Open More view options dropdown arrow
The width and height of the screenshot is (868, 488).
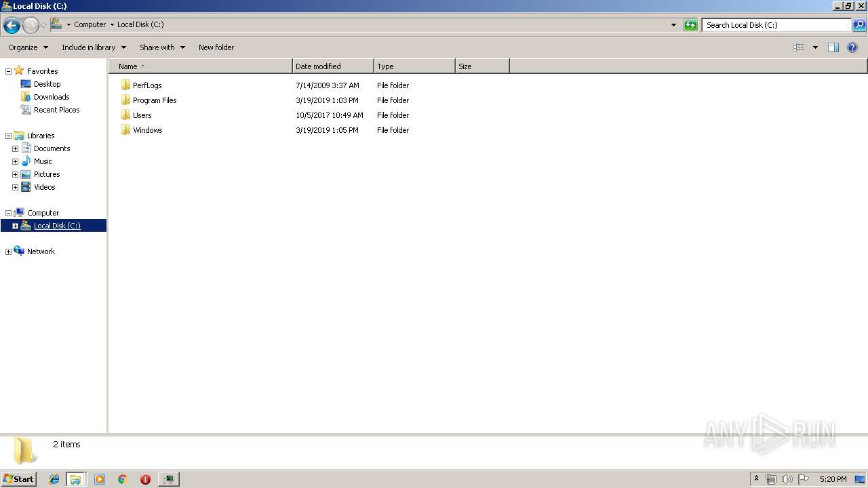[x=815, y=47]
